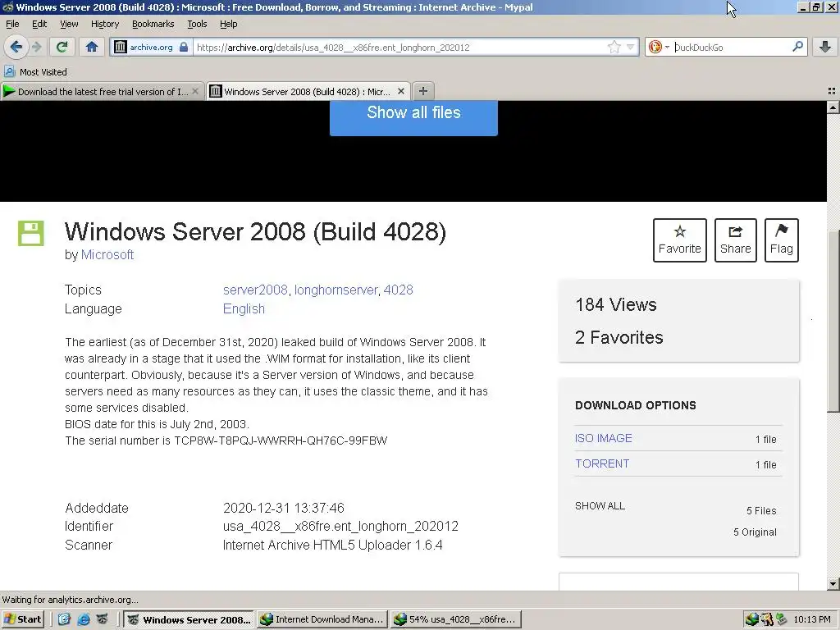Viewport: 840px width, 630px height.
Task: Favorite this item with star button
Action: pyautogui.click(x=680, y=240)
